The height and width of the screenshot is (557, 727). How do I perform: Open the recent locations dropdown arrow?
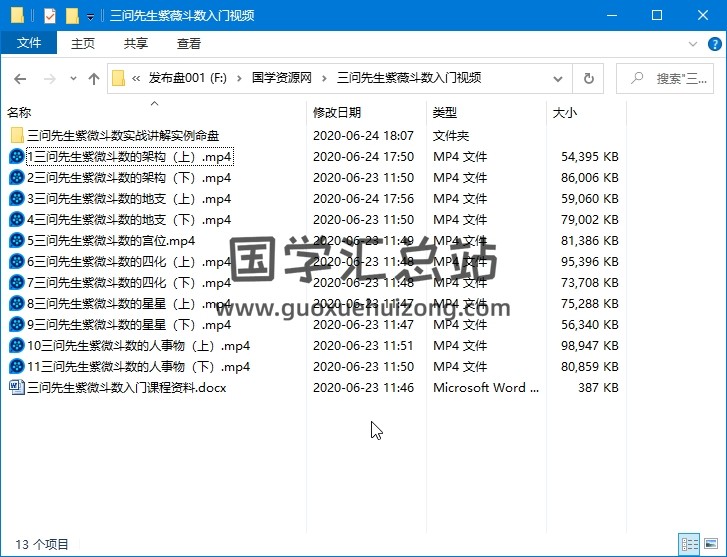72,79
